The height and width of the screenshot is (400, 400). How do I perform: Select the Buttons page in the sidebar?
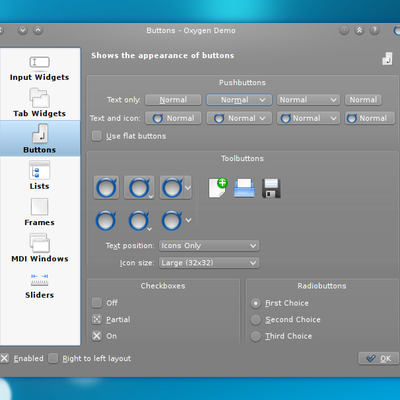click(x=40, y=139)
